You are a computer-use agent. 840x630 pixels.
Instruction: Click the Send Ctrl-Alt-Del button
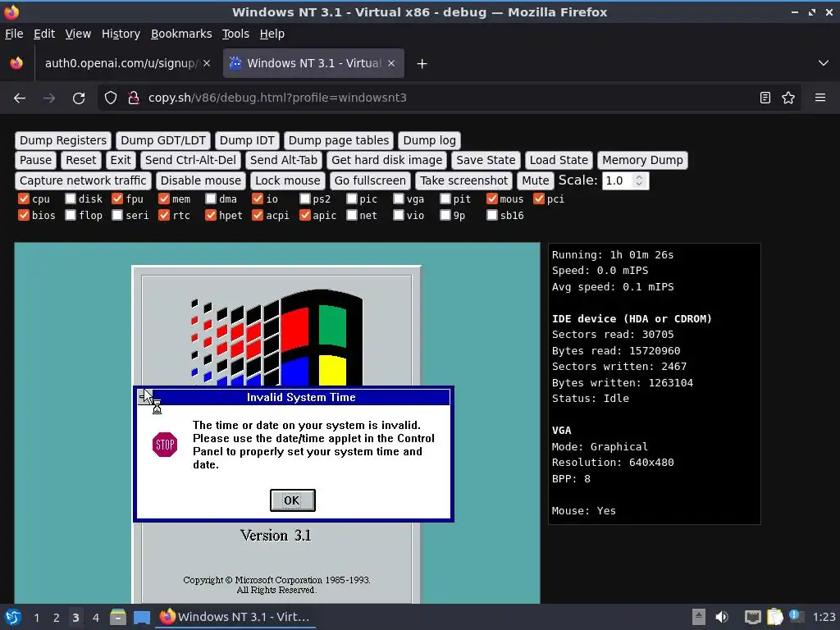(x=190, y=160)
